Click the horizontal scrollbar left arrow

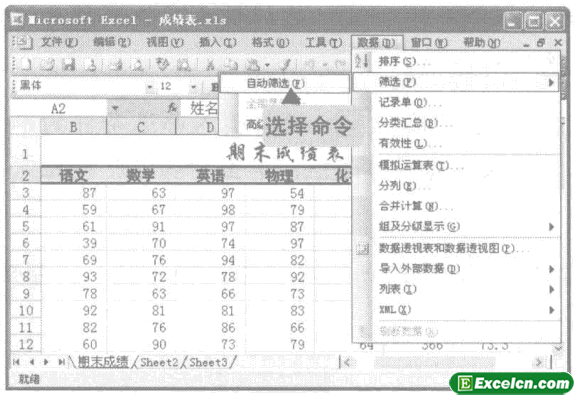point(346,362)
